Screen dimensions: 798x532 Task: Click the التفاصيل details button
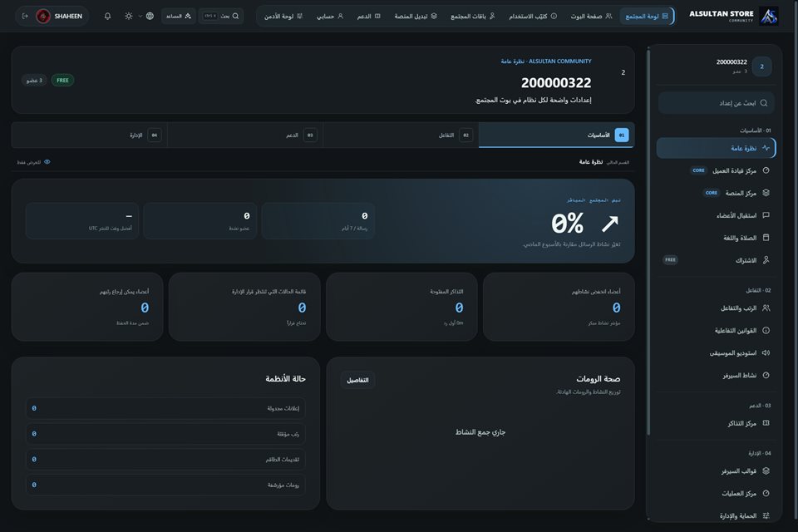tap(357, 380)
